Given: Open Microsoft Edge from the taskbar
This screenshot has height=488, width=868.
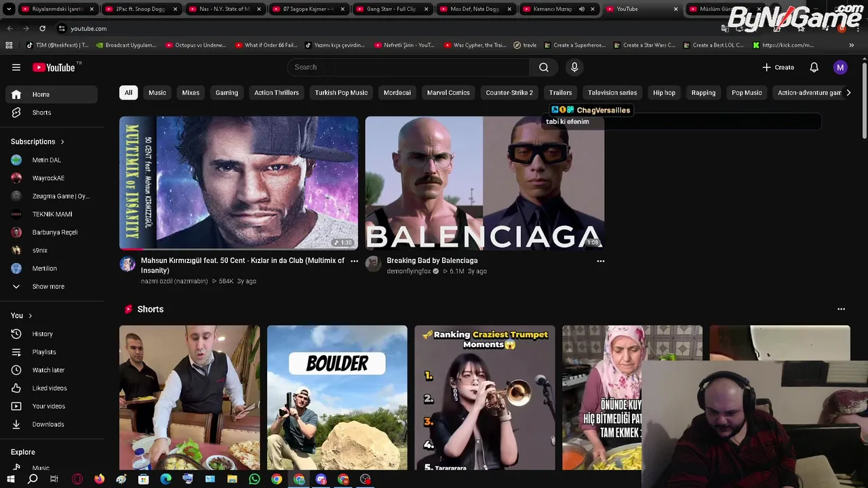Looking at the screenshot, I should [x=165, y=479].
